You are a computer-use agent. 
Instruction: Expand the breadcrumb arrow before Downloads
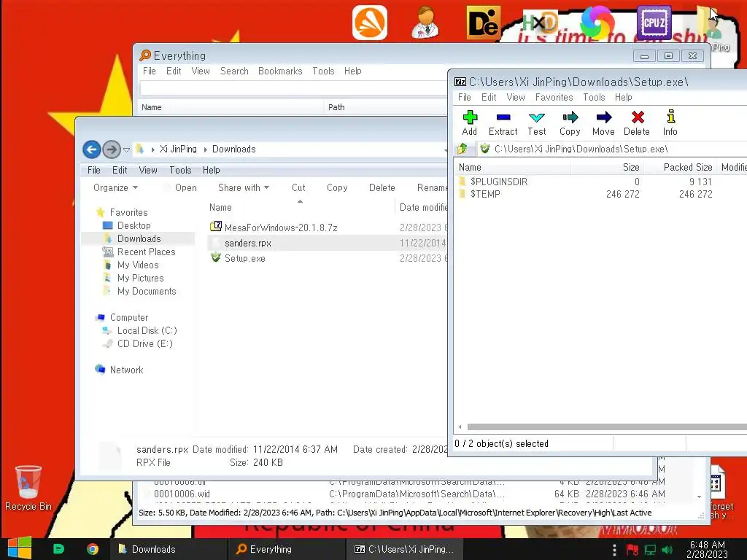206,149
